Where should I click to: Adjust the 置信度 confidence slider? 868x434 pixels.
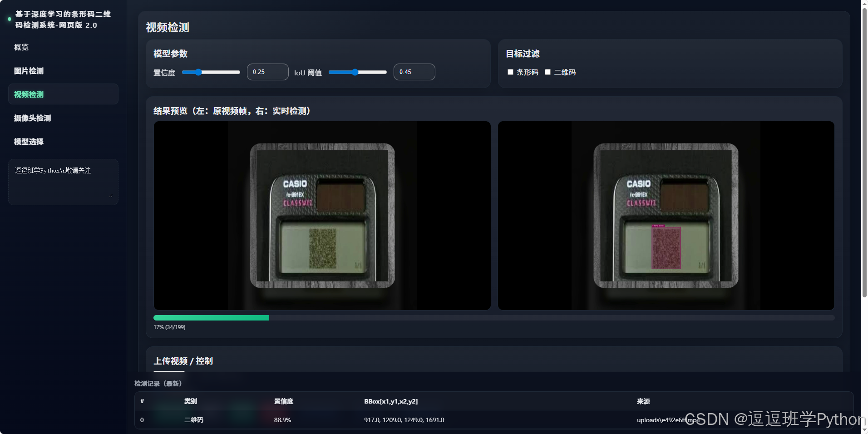click(x=211, y=72)
